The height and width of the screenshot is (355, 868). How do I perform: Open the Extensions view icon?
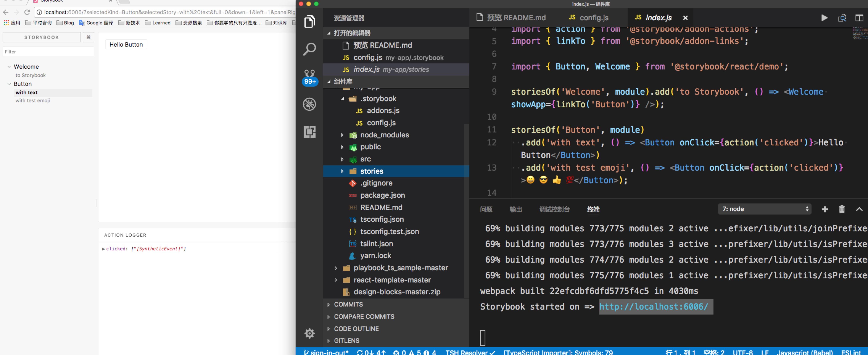coord(309,132)
